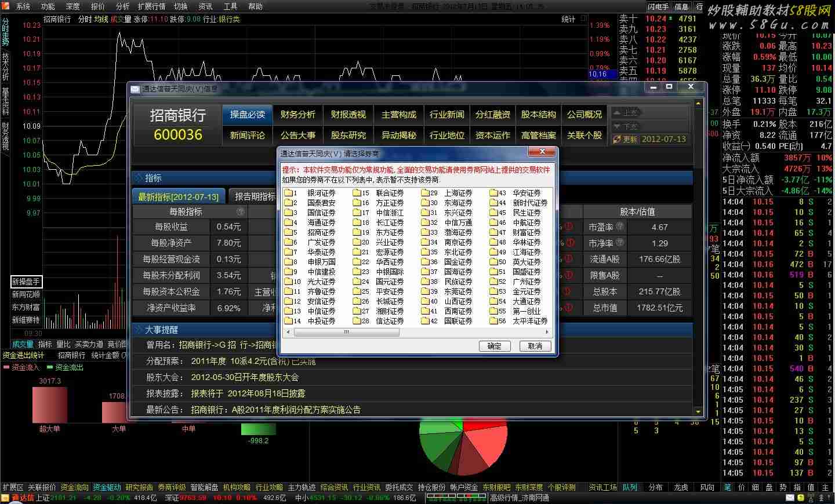Image resolution: width=835 pixels, height=504 pixels.
Task: Click 统计 in chart header
Action: pyautogui.click(x=568, y=19)
